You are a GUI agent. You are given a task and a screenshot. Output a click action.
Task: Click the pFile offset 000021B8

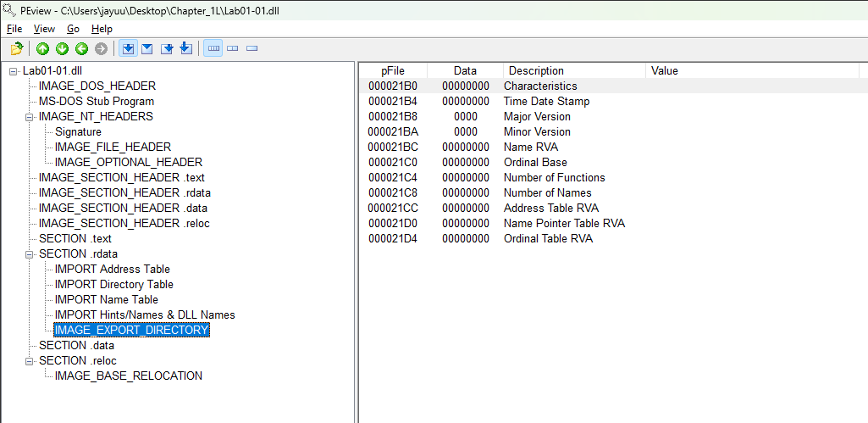[392, 116]
